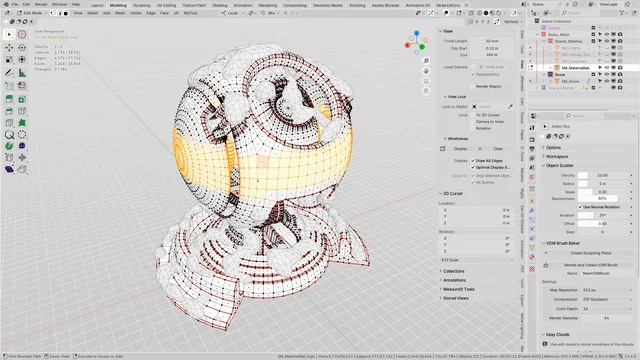Open the Render menu
The width and height of the screenshot is (640, 360).
[41, 4]
